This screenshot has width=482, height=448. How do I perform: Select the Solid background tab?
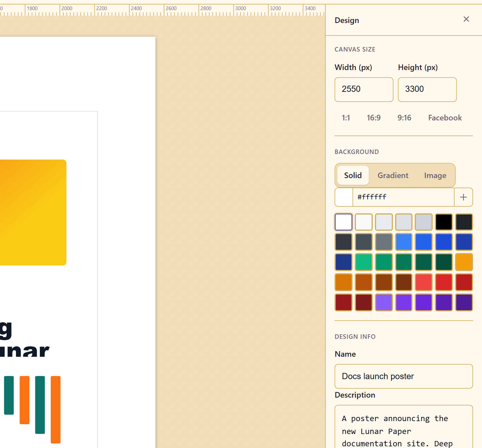coord(353,175)
